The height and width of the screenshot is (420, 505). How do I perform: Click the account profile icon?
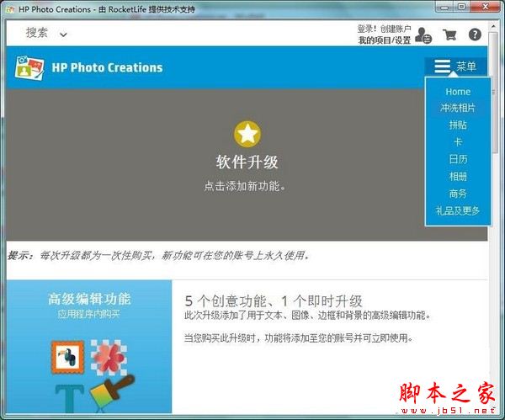[x=423, y=35]
